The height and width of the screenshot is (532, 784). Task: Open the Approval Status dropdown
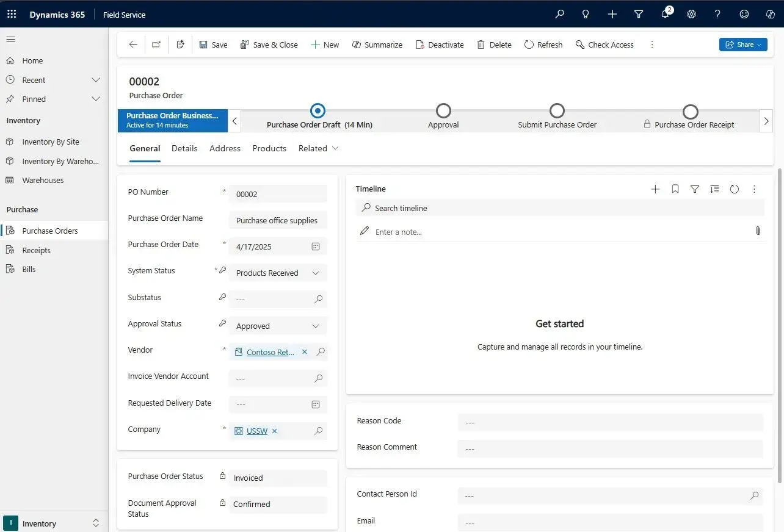[316, 326]
